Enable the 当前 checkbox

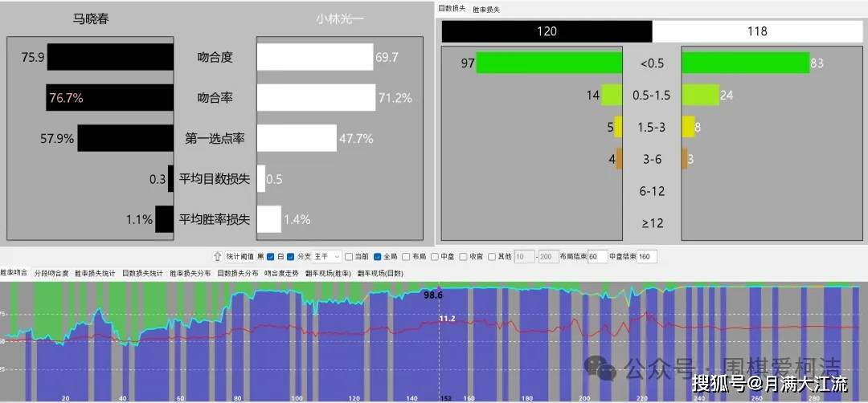pyautogui.click(x=348, y=257)
